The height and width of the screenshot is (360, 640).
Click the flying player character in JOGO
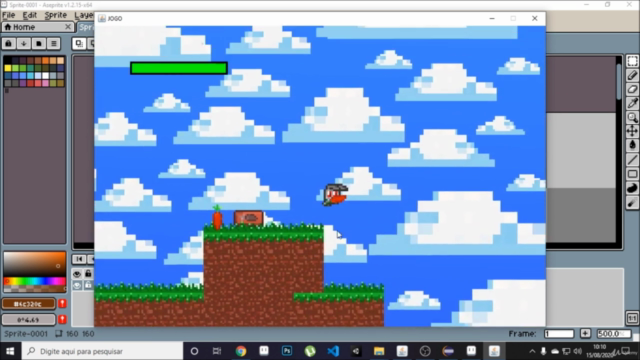[336, 195]
